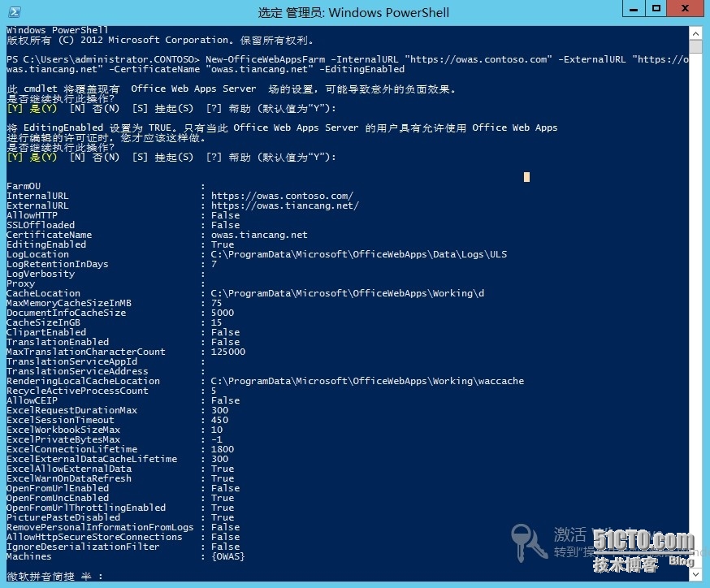Viewport: 710px width, 588px height.
Task: Click the LogLocation path ending in ULS
Action: point(358,254)
